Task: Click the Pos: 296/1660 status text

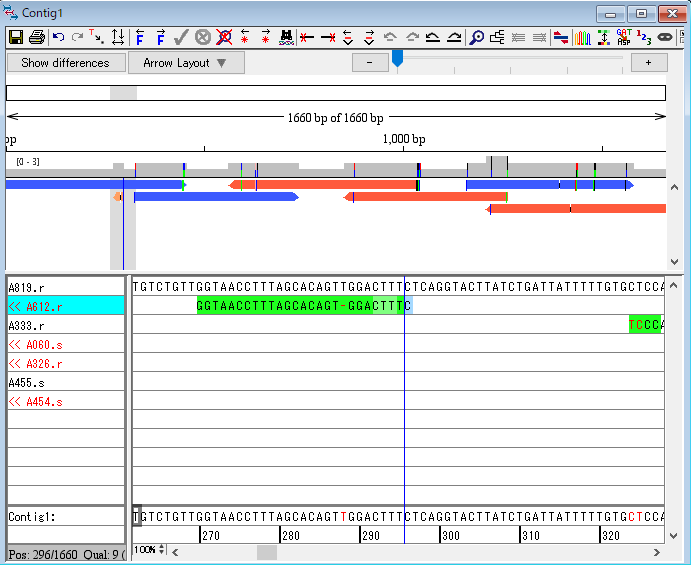Action: click(x=43, y=554)
